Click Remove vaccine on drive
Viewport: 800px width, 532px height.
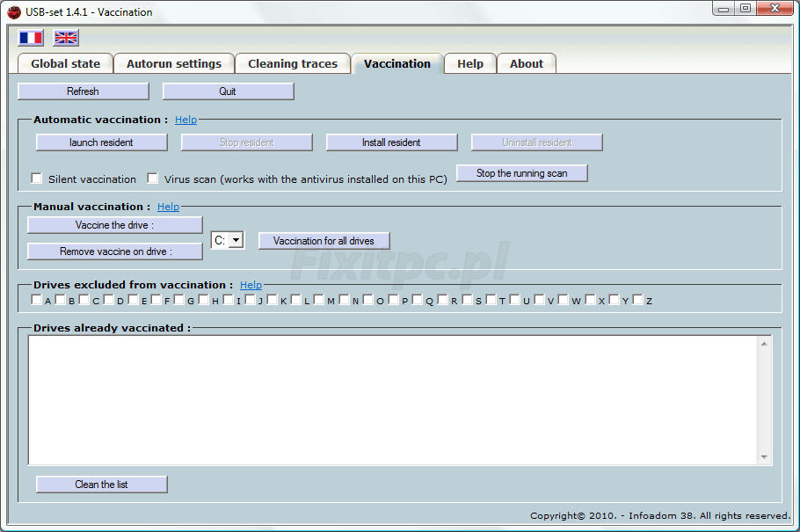click(115, 251)
